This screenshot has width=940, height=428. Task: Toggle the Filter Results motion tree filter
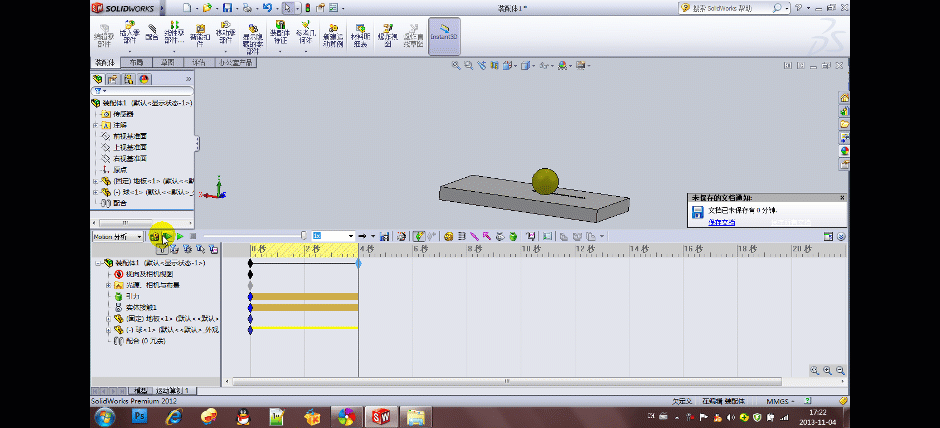coord(213,249)
